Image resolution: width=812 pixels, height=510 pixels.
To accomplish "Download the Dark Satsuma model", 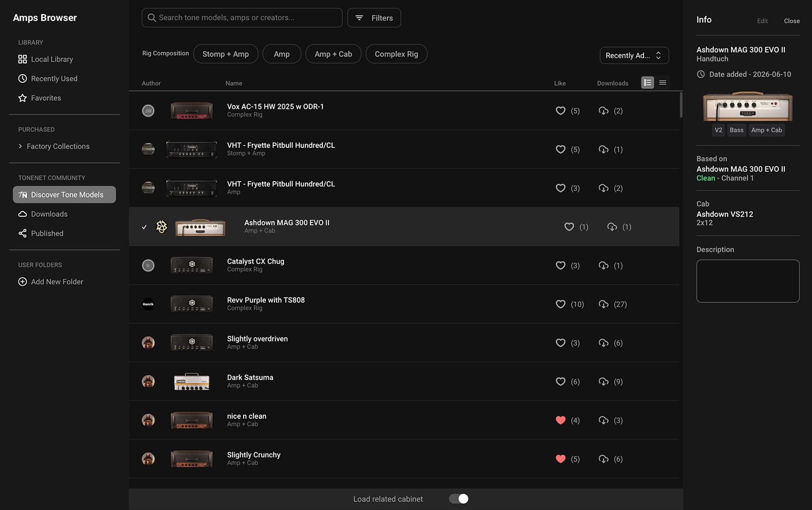I will tap(604, 382).
